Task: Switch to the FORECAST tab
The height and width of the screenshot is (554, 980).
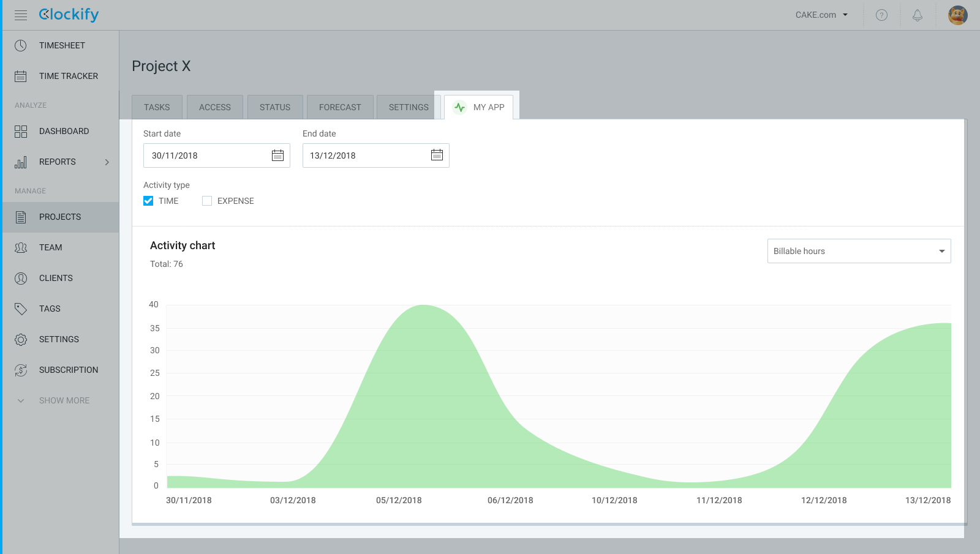Action: click(x=340, y=107)
